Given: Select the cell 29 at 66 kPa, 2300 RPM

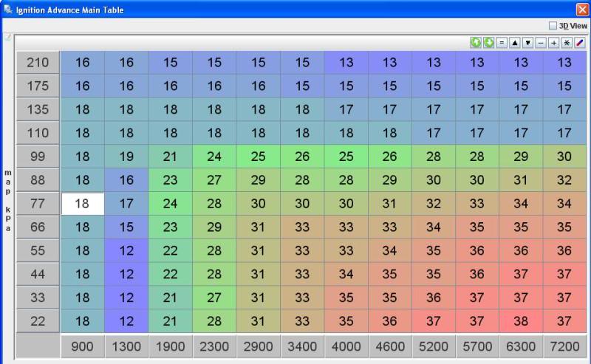Looking at the screenshot, I should (x=214, y=227).
